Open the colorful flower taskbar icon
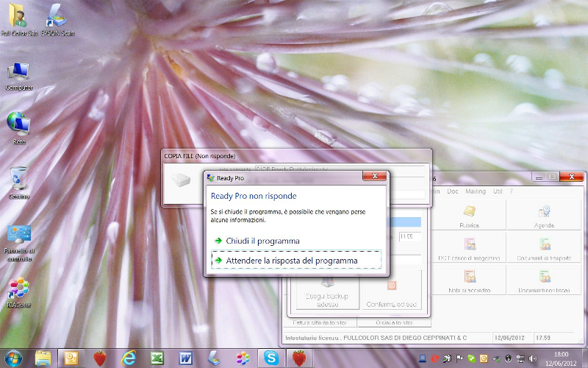Viewport: 588px width, 368px height. point(243,358)
